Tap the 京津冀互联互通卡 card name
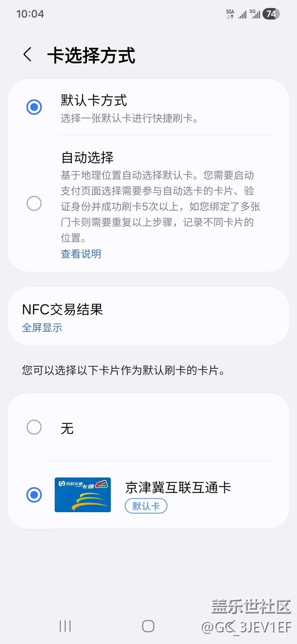This screenshot has height=644, width=297. click(x=178, y=487)
